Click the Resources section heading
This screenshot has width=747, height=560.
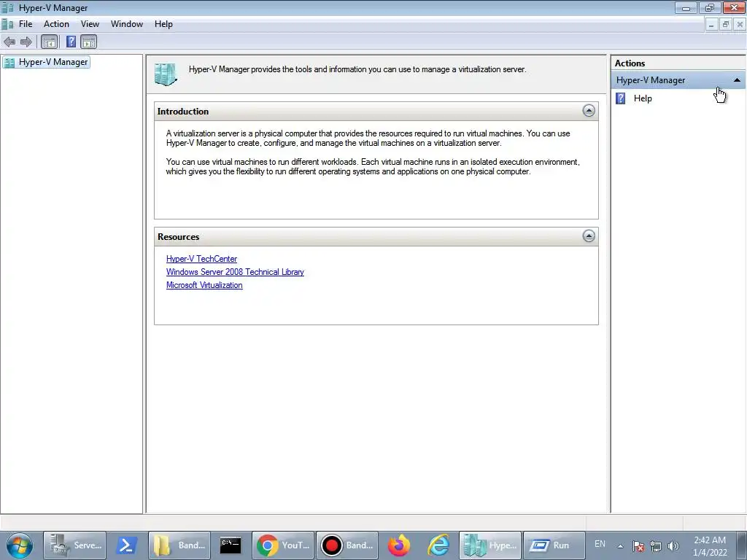(178, 237)
